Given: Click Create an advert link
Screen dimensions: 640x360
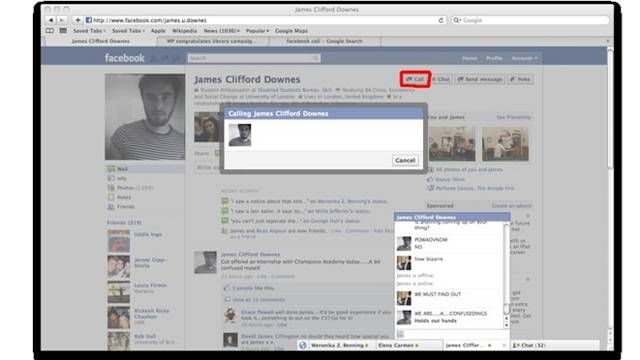Looking at the screenshot, I should (x=511, y=206).
